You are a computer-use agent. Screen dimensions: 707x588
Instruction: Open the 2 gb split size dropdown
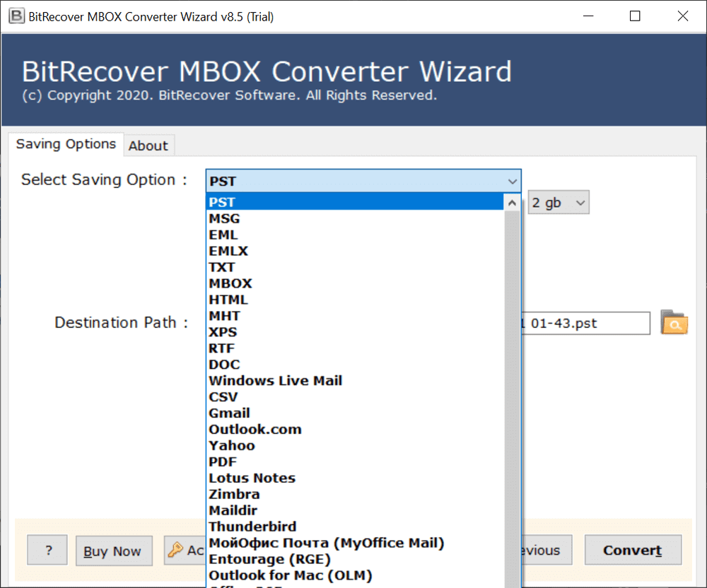pyautogui.click(x=558, y=202)
